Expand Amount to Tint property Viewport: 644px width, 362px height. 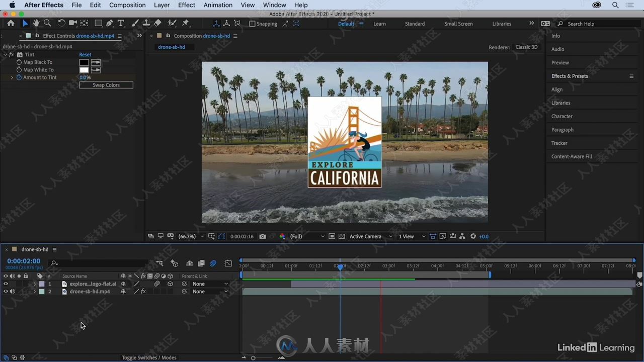pos(12,77)
